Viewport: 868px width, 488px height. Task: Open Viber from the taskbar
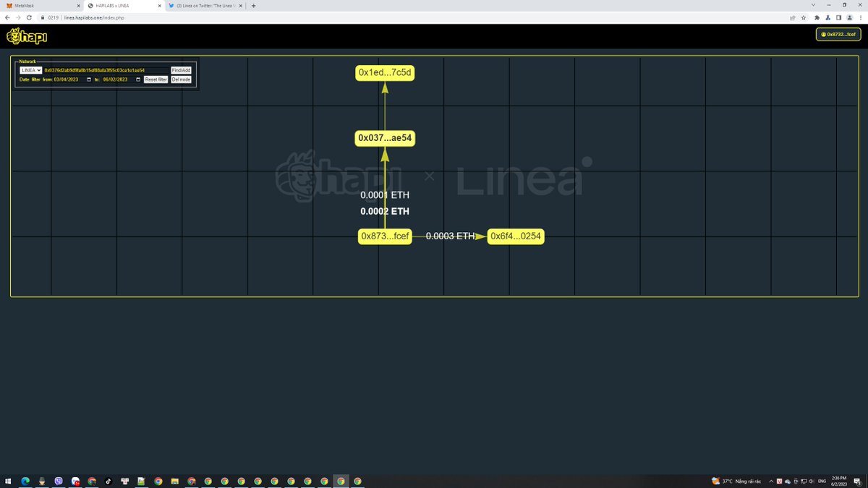coord(59,481)
